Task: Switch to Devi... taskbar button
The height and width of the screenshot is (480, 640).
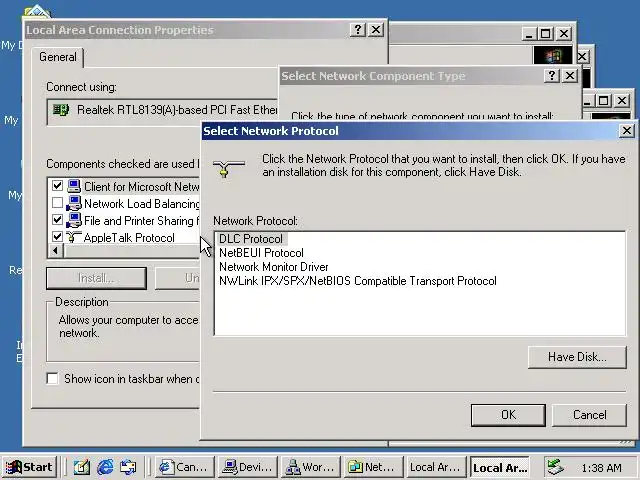Action: (247, 467)
